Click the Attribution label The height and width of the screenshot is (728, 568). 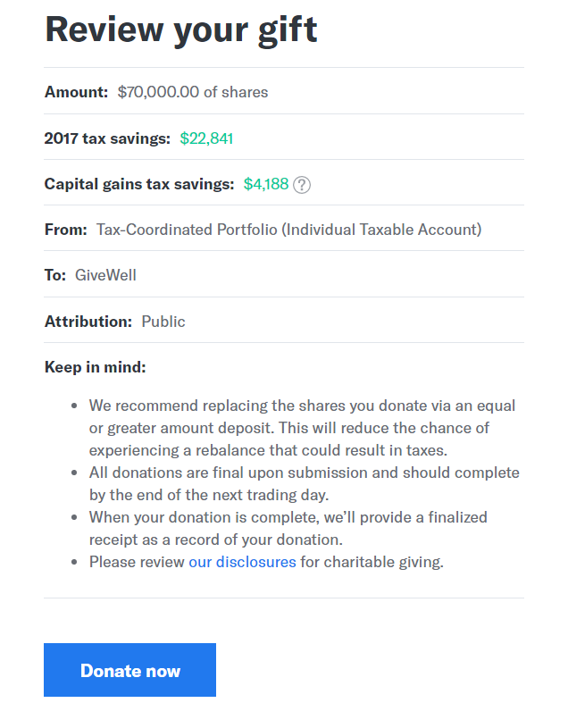[x=88, y=322]
